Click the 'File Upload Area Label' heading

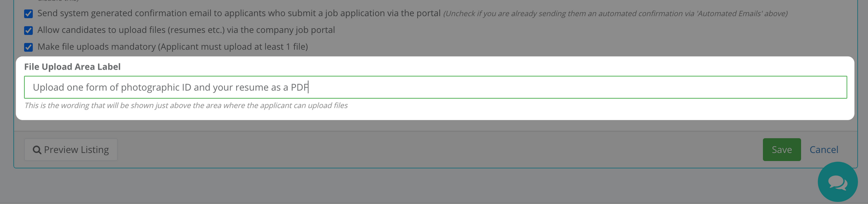(x=72, y=67)
